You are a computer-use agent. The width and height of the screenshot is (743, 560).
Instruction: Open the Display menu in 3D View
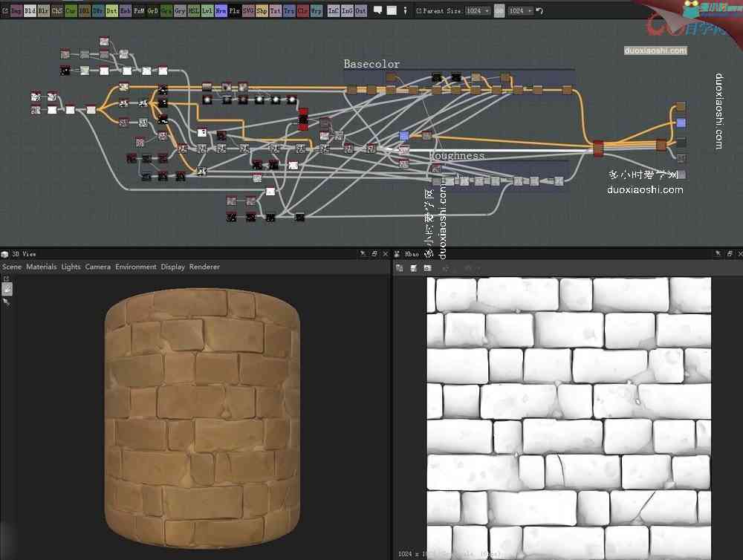(172, 267)
